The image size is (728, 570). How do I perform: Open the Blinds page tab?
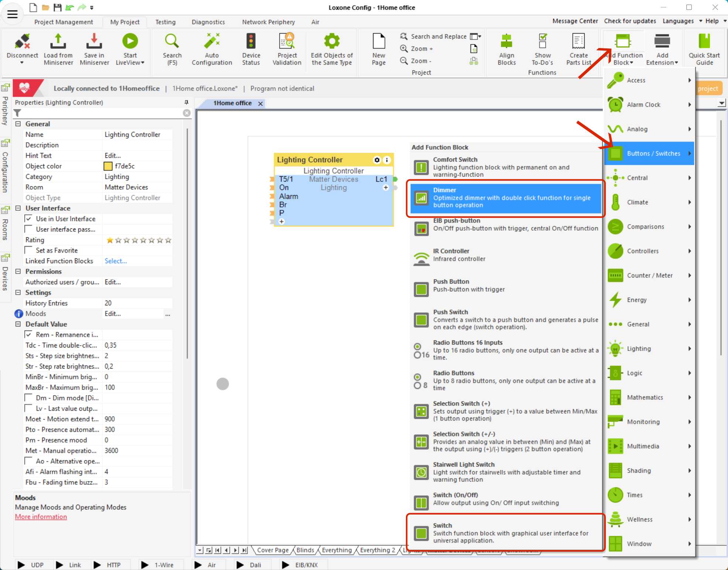click(x=305, y=550)
